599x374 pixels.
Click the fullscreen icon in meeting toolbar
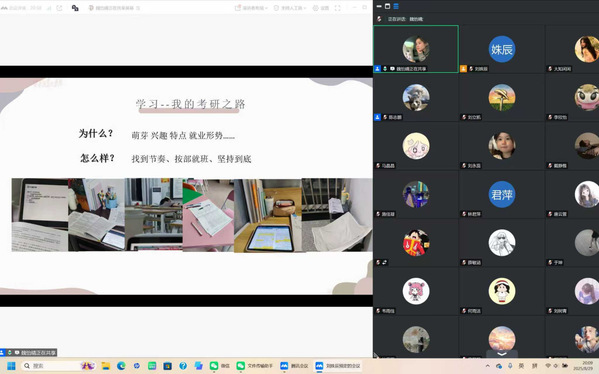tap(337, 8)
